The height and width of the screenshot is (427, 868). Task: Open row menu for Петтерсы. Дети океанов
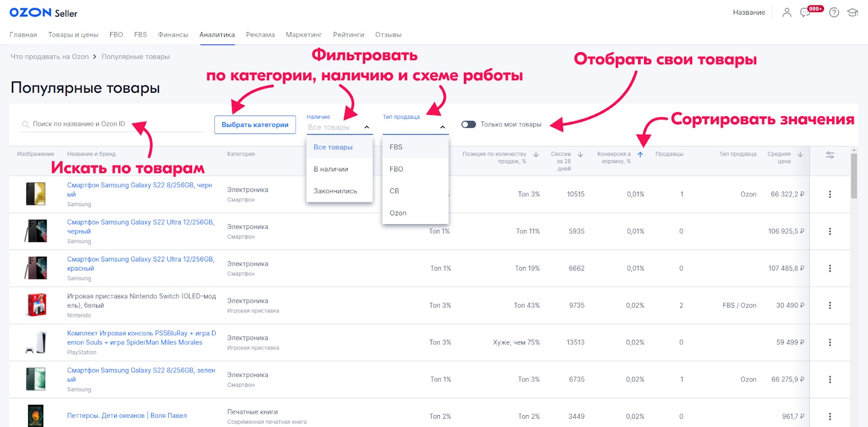coord(829,416)
